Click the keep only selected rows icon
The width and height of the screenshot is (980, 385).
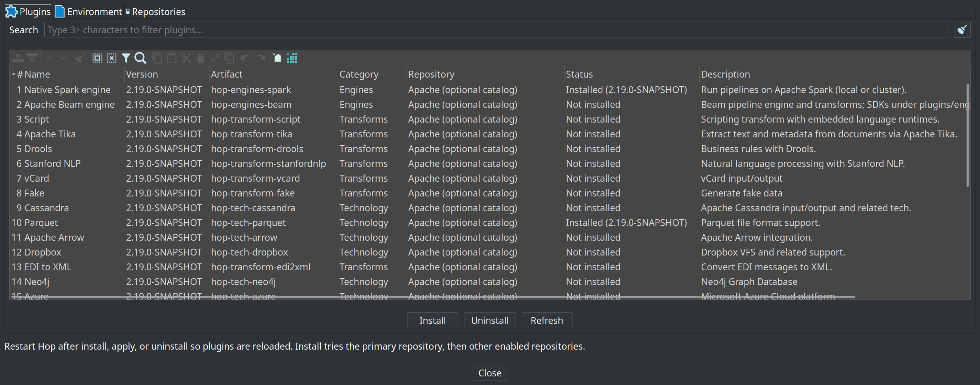point(215,58)
